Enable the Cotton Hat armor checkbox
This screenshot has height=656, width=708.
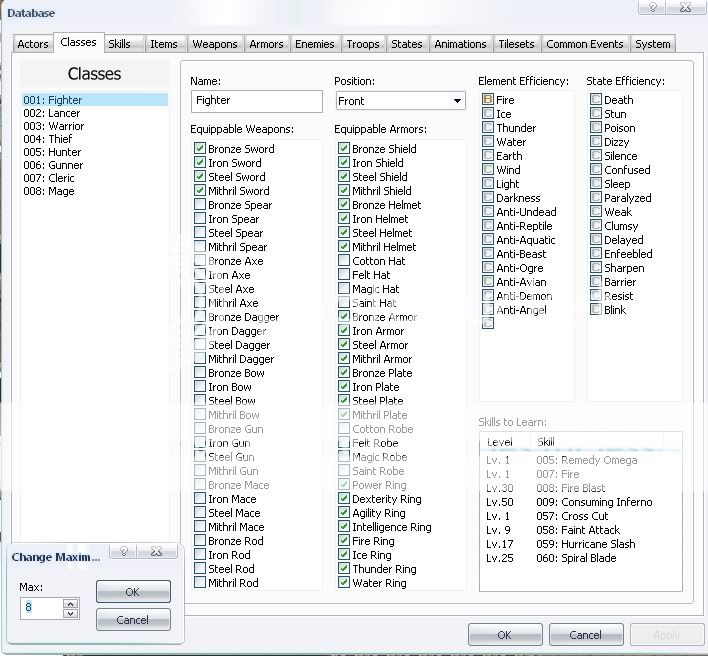pos(345,261)
